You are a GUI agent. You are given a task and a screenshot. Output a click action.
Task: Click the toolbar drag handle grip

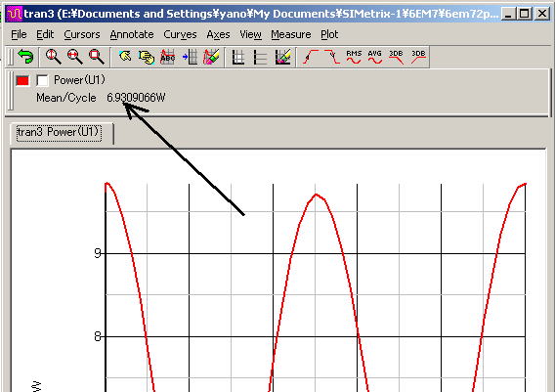(x=11, y=57)
